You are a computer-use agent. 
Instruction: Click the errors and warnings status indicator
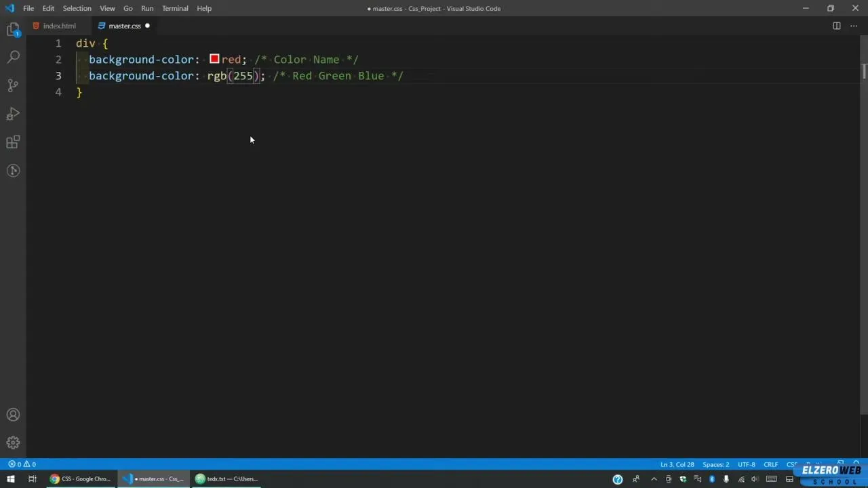22,464
